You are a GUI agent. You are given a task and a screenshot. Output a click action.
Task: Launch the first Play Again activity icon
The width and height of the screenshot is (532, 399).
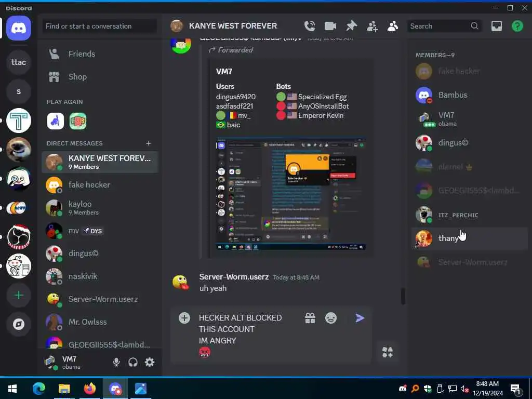pyautogui.click(x=55, y=121)
